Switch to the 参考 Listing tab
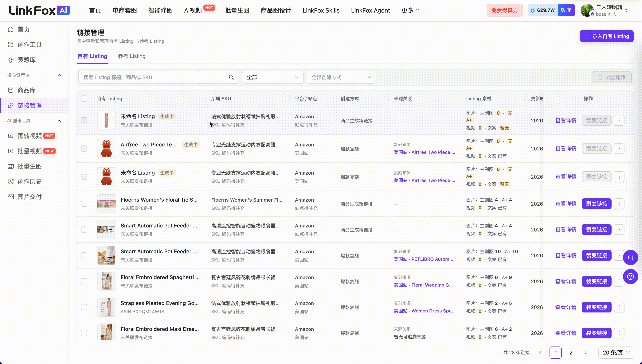642x364 pixels. click(x=131, y=56)
